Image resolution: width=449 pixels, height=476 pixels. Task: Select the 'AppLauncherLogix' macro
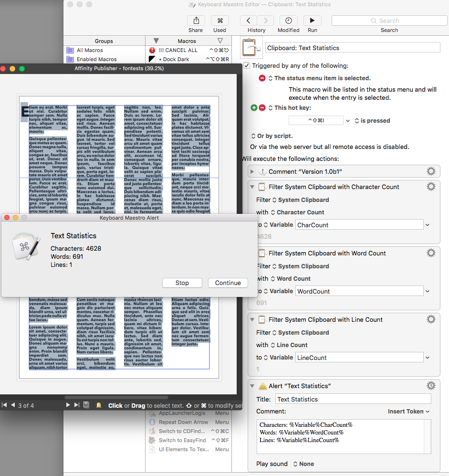click(188, 413)
